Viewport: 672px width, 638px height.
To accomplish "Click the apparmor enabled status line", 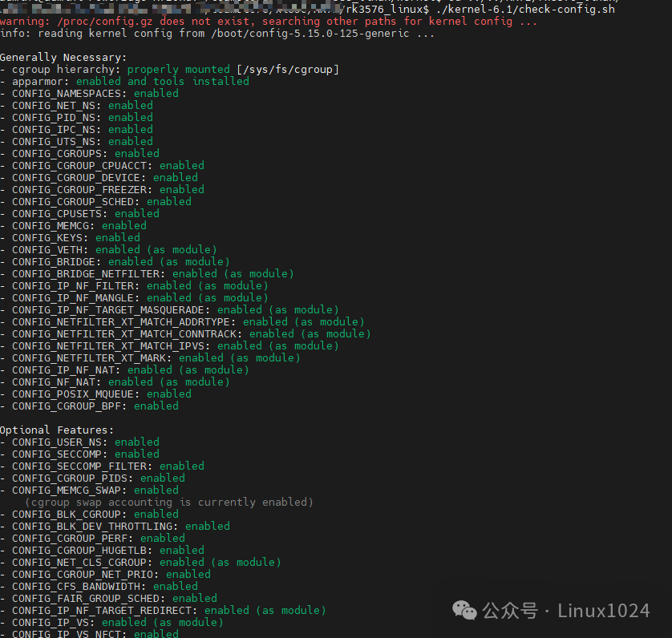I will pyautogui.click(x=120, y=81).
